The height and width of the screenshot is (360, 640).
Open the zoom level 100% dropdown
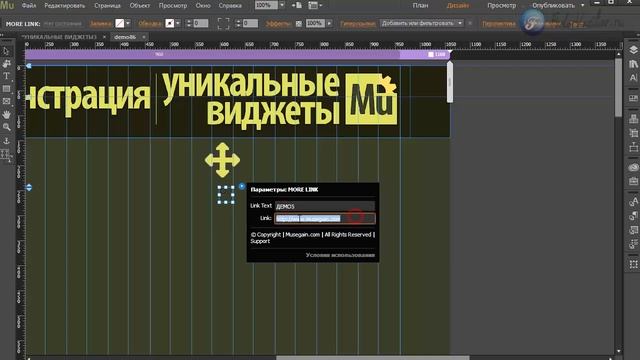point(282,5)
